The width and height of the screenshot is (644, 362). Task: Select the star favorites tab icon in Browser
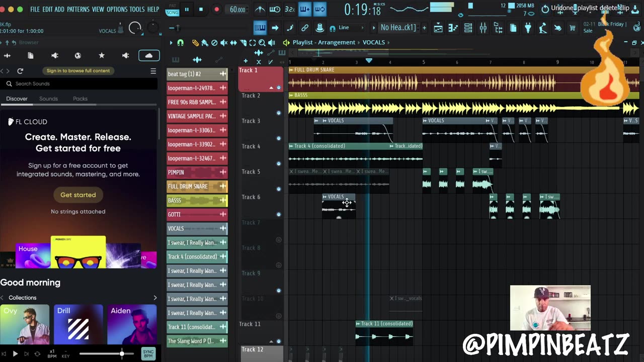pyautogui.click(x=102, y=55)
